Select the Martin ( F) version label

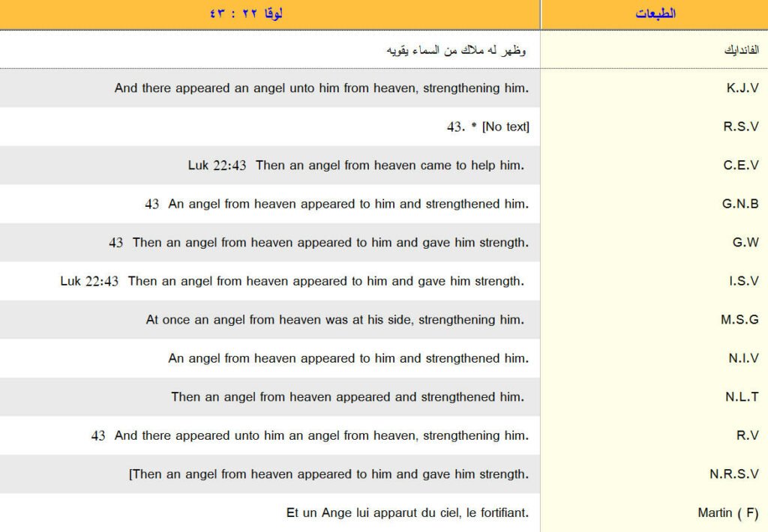click(x=728, y=513)
